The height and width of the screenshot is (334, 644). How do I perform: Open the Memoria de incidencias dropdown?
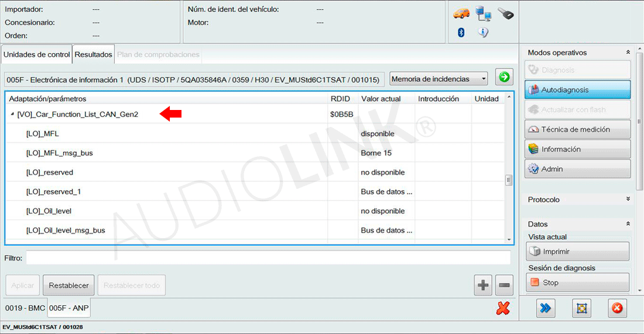click(439, 79)
